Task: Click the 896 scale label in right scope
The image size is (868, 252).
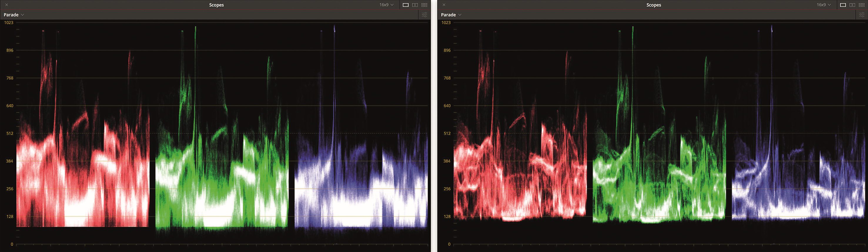Action: (x=447, y=50)
